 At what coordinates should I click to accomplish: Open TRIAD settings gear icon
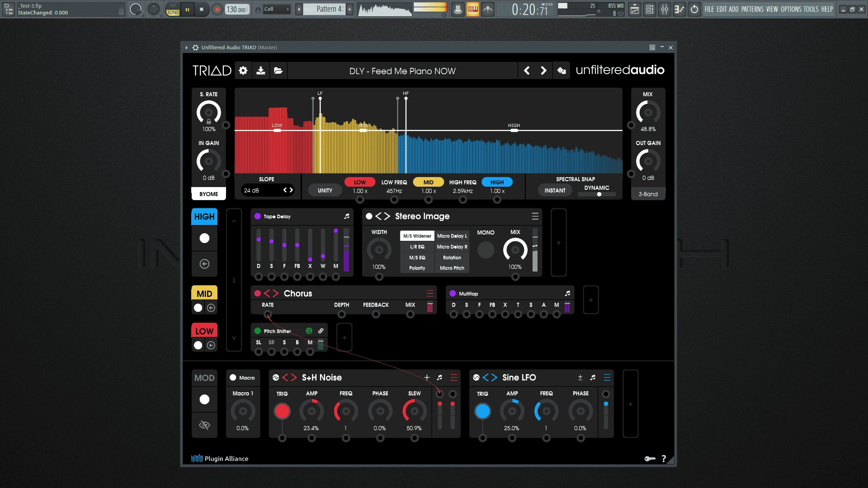tap(243, 70)
